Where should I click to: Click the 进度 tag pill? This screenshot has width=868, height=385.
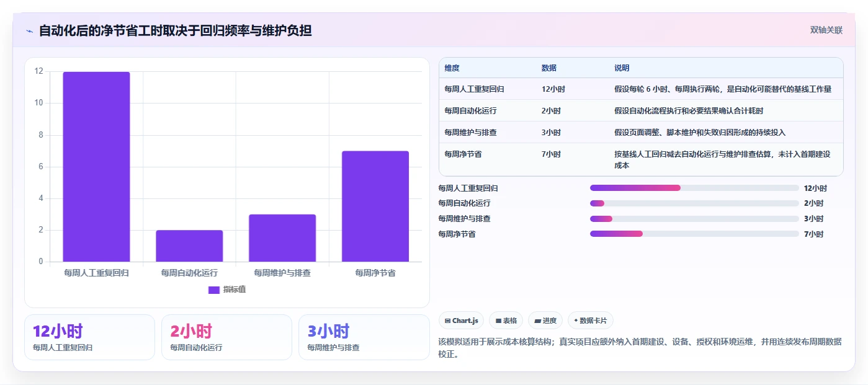point(545,321)
